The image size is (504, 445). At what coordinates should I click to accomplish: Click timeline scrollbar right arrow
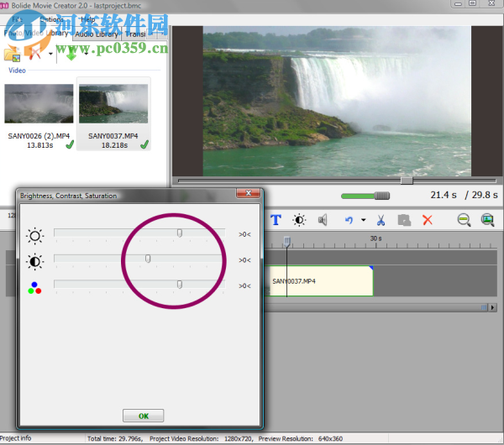(493, 307)
